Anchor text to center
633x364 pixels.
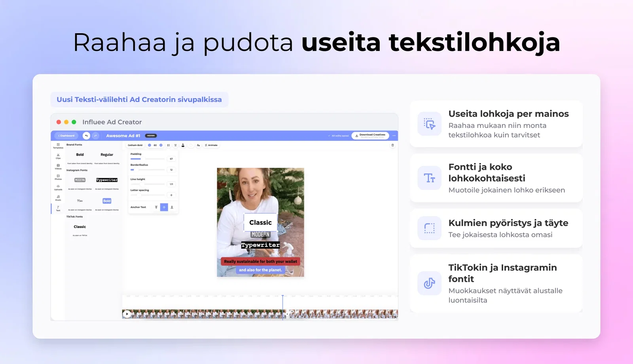164,207
